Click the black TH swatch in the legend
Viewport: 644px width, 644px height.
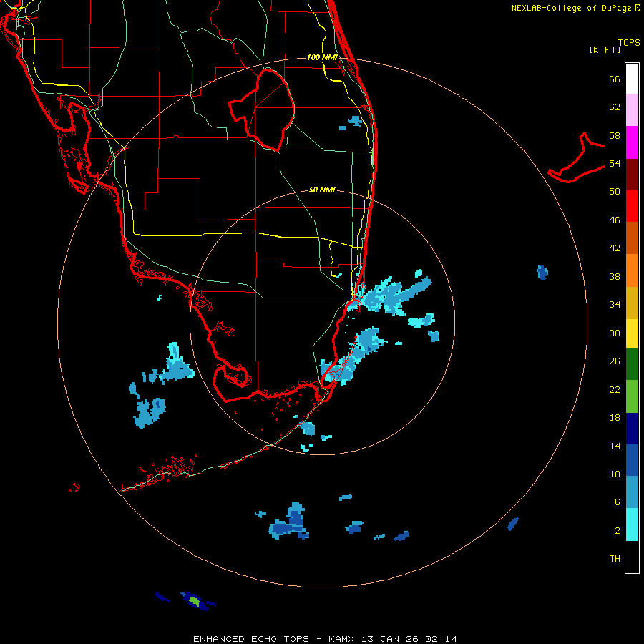click(x=632, y=557)
